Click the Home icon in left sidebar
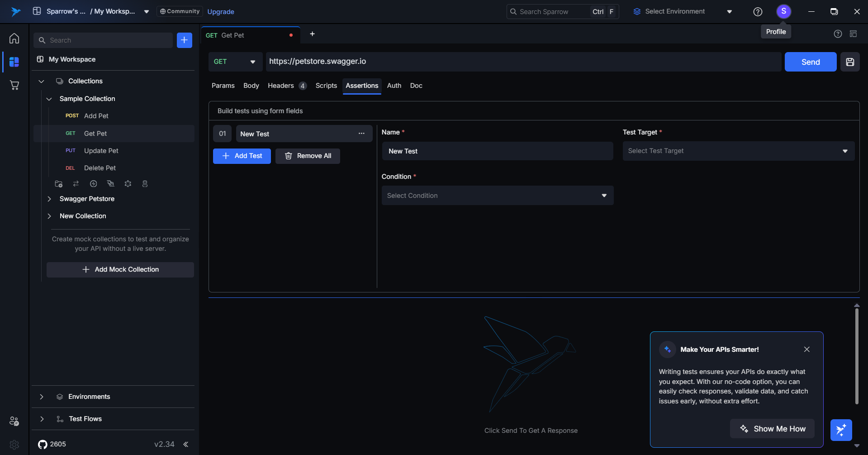868x455 pixels. point(14,38)
